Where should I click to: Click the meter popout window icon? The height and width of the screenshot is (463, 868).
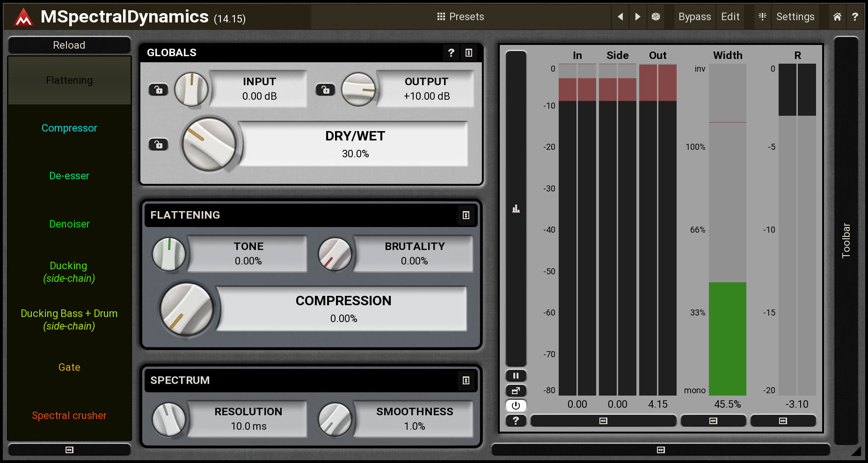(x=516, y=390)
